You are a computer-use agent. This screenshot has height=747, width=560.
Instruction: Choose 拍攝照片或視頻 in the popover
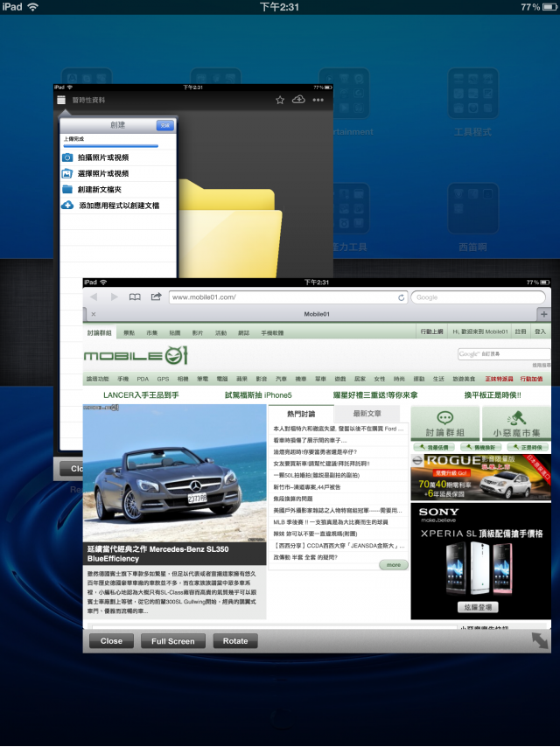118,157
